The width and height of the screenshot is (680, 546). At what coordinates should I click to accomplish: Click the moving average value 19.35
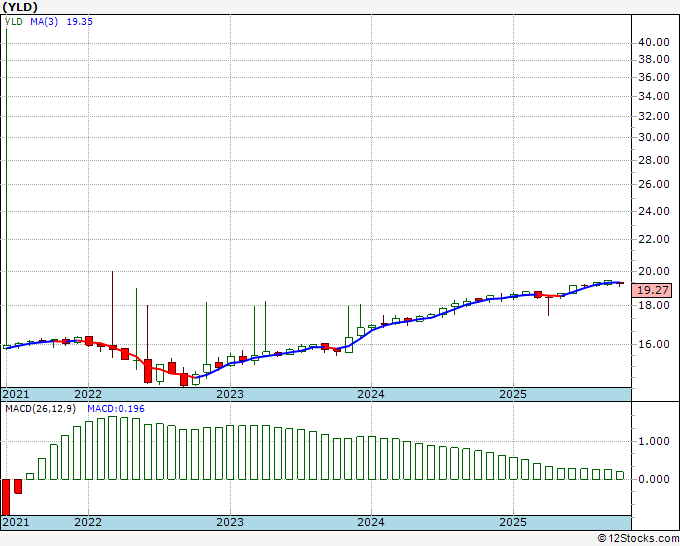pyautogui.click(x=79, y=22)
